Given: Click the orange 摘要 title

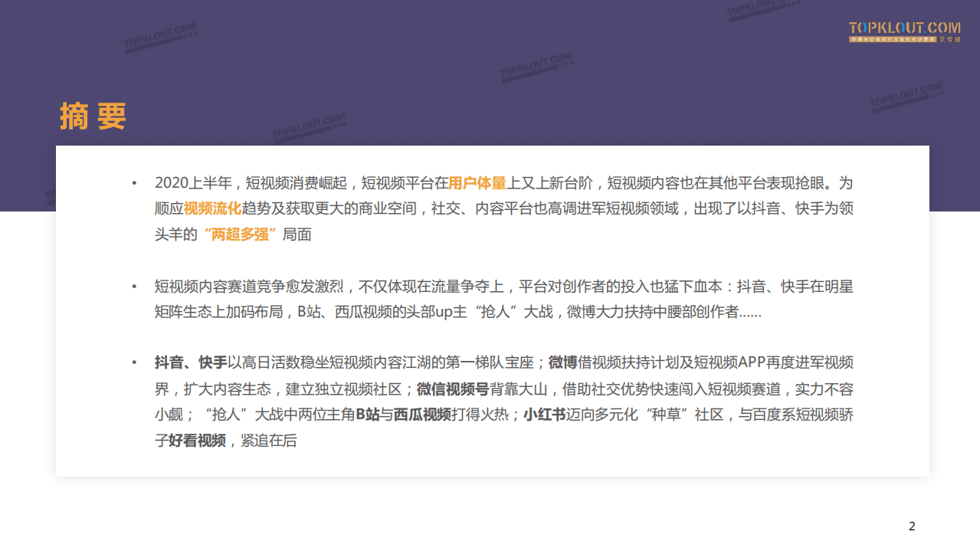Looking at the screenshot, I should pyautogui.click(x=93, y=115).
